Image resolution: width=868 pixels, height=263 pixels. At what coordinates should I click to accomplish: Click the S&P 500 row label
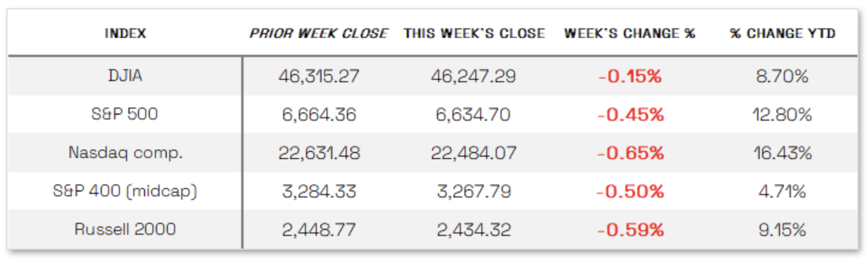pyautogui.click(x=125, y=114)
